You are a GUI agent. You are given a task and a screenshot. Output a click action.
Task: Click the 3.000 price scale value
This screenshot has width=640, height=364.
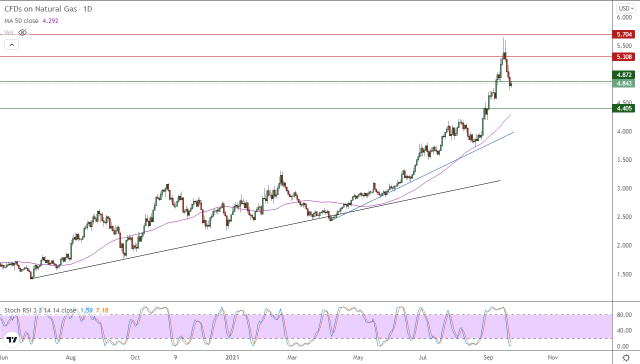click(624, 188)
